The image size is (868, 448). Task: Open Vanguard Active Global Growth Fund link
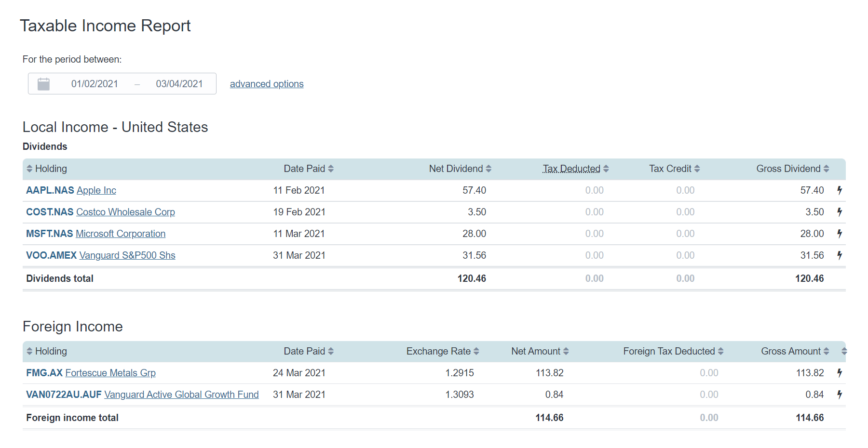pos(181,395)
